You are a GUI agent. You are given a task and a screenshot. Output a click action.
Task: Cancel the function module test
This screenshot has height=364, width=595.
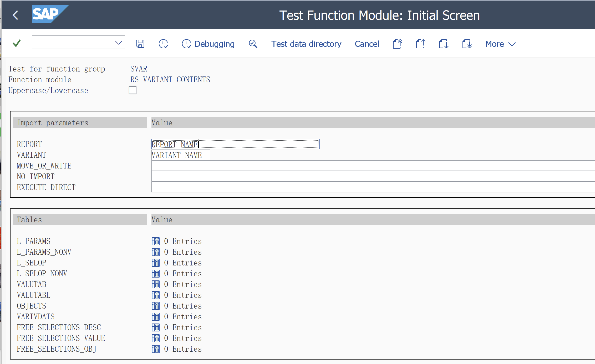tap(367, 44)
